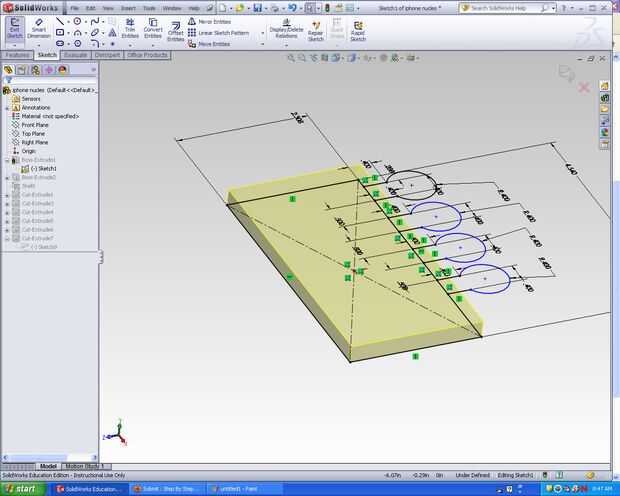This screenshot has width=620, height=496.
Task: Open the DisplayManager panel tab
Action: pos(62,70)
